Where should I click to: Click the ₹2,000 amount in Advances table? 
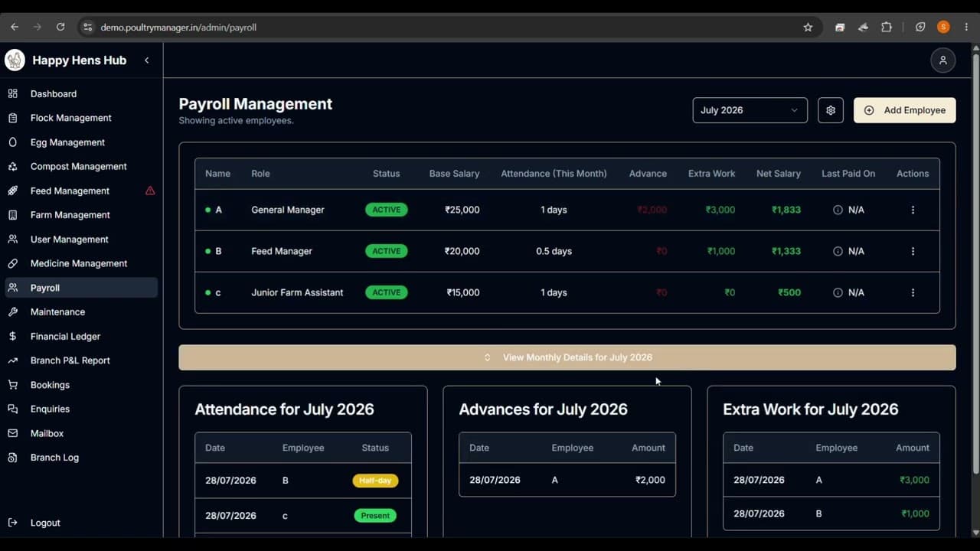coord(650,480)
